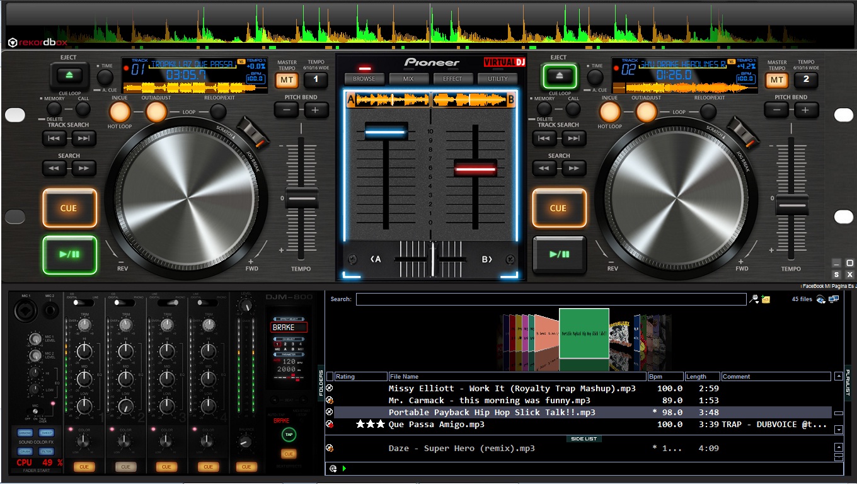The width and height of the screenshot is (857, 504).
Task: Skip to previous track on left deck
Action: pos(55,139)
